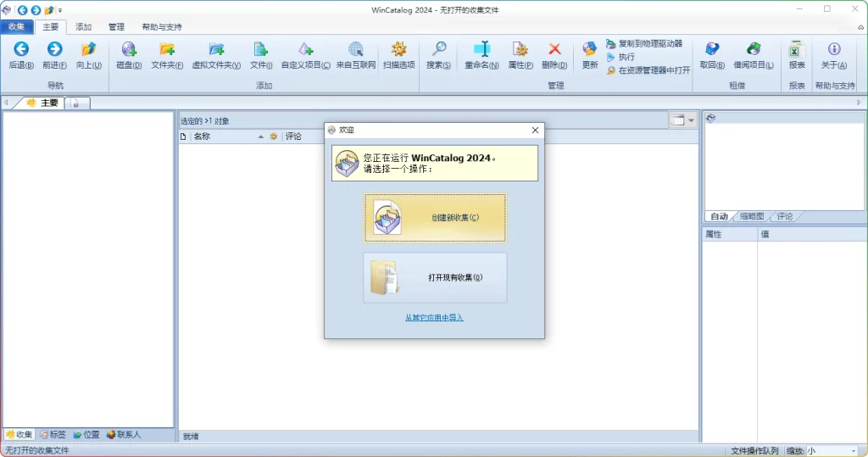Switch to the 添加 ribbon tab
868x457 pixels.
click(x=84, y=26)
